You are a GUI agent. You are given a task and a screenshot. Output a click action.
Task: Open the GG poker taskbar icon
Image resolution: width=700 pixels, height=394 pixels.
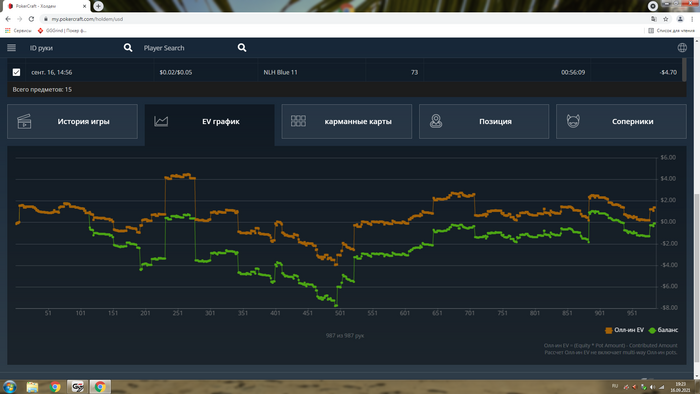coord(77,386)
